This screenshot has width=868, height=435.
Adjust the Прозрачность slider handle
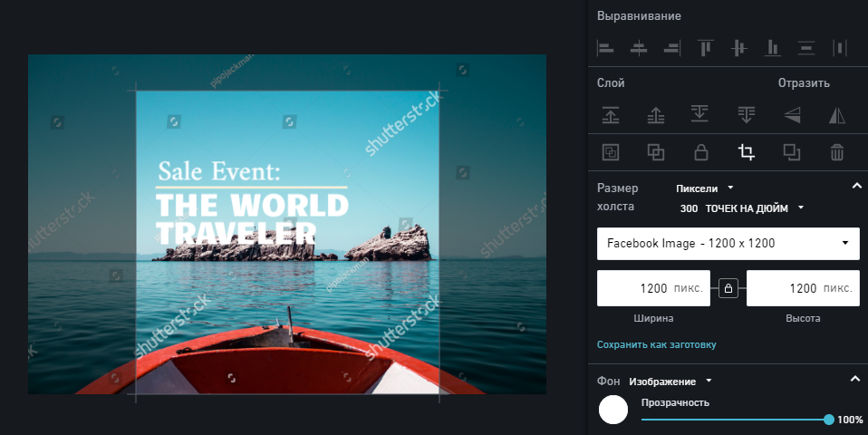829,420
